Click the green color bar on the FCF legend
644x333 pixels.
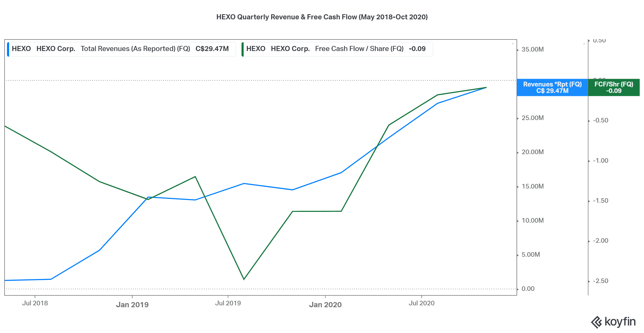243,49
